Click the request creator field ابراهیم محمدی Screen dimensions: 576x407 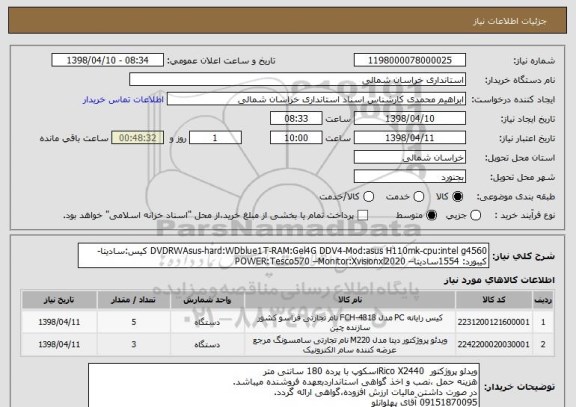coord(316,99)
